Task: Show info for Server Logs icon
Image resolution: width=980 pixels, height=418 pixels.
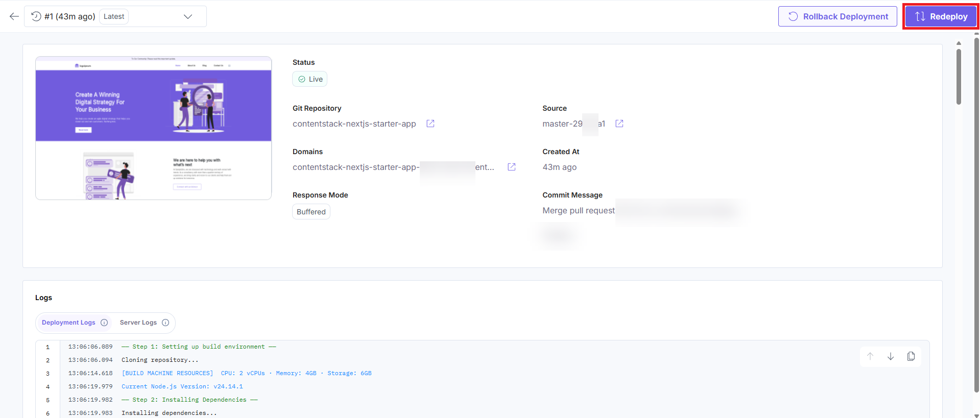Action: point(165,323)
